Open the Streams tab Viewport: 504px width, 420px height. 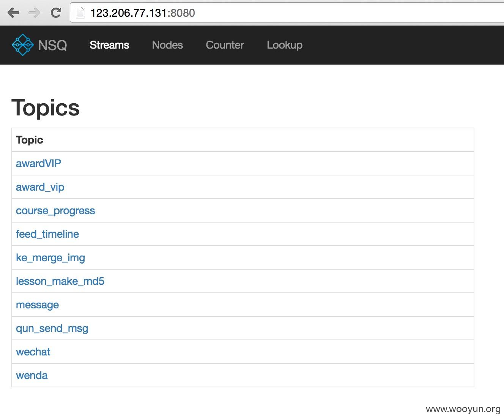pyautogui.click(x=109, y=45)
